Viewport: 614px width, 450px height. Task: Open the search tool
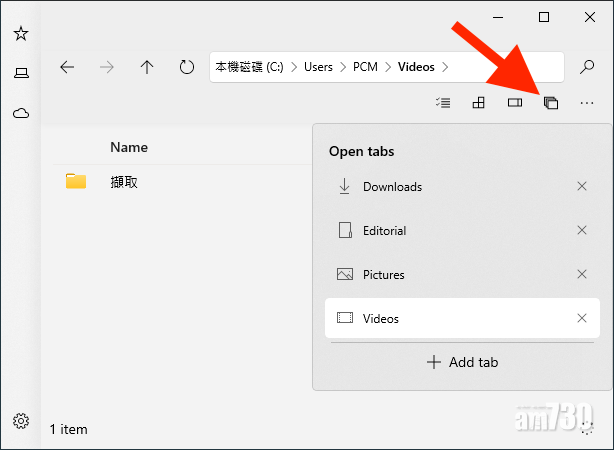coord(588,67)
